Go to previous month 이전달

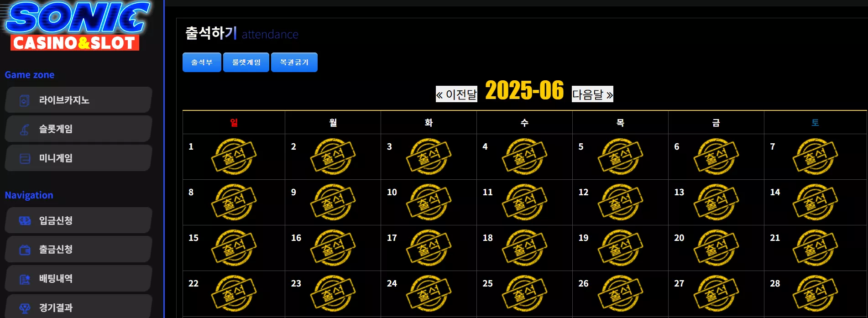coord(456,94)
